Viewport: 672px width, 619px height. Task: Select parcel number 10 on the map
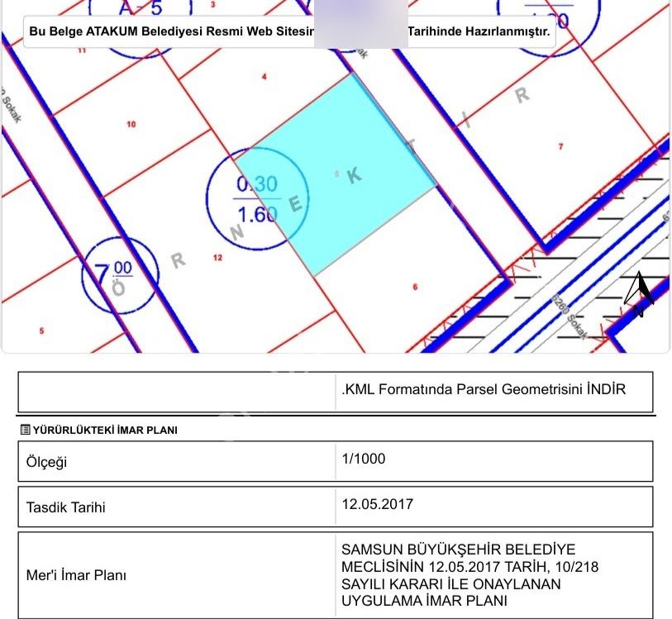click(x=131, y=124)
